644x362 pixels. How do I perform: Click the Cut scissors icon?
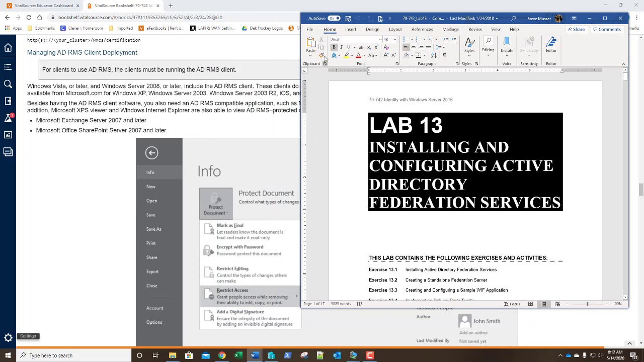click(321, 40)
